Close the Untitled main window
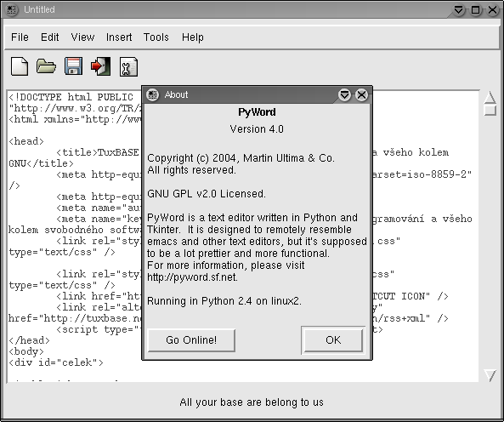The width and height of the screenshot is (504, 422). [492, 10]
